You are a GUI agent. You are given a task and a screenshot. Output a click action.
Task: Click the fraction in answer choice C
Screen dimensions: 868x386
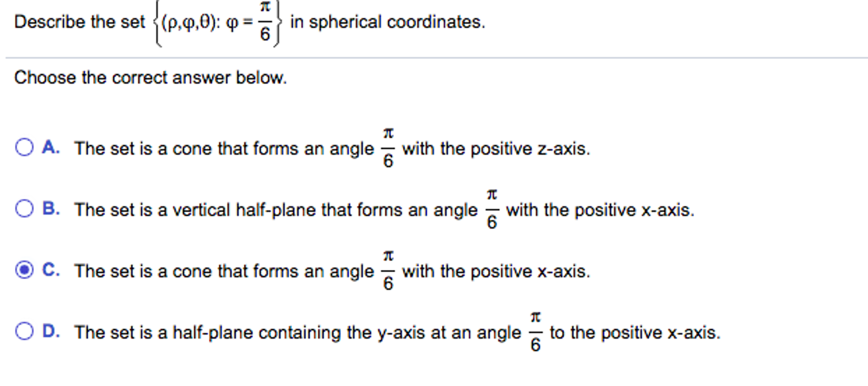tap(388, 270)
